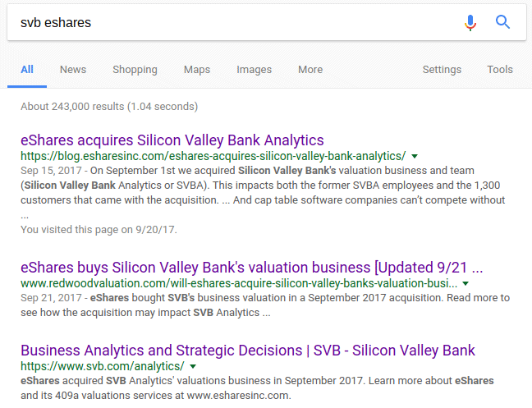The image size is (532, 408).
Task: Go to the Maps tab
Action: tap(197, 70)
